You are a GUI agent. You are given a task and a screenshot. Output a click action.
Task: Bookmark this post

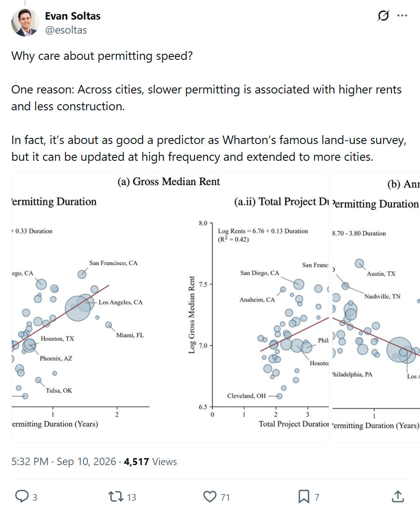[x=304, y=496]
